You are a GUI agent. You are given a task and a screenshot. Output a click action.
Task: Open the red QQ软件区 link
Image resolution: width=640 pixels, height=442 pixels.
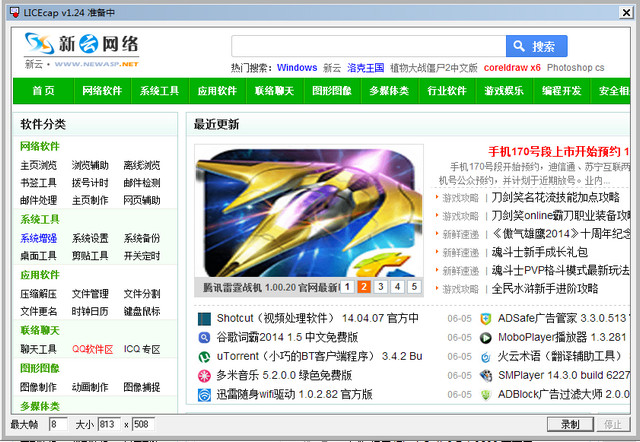click(93, 349)
